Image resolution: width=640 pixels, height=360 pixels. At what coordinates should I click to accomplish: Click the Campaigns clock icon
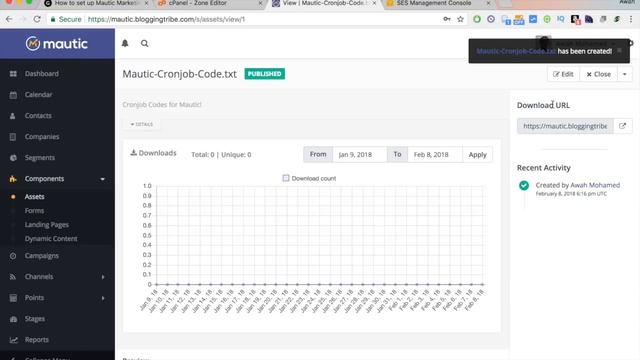pyautogui.click(x=13, y=256)
